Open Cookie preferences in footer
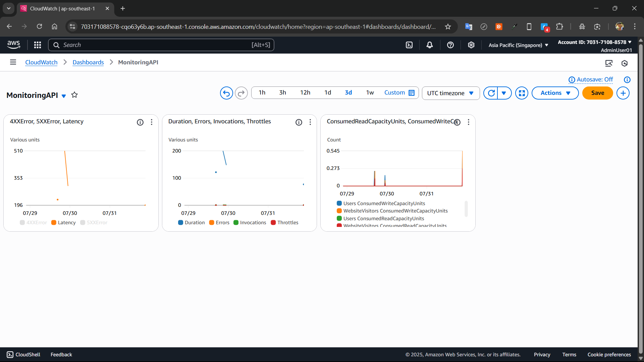This screenshot has width=644, height=362. click(x=609, y=355)
